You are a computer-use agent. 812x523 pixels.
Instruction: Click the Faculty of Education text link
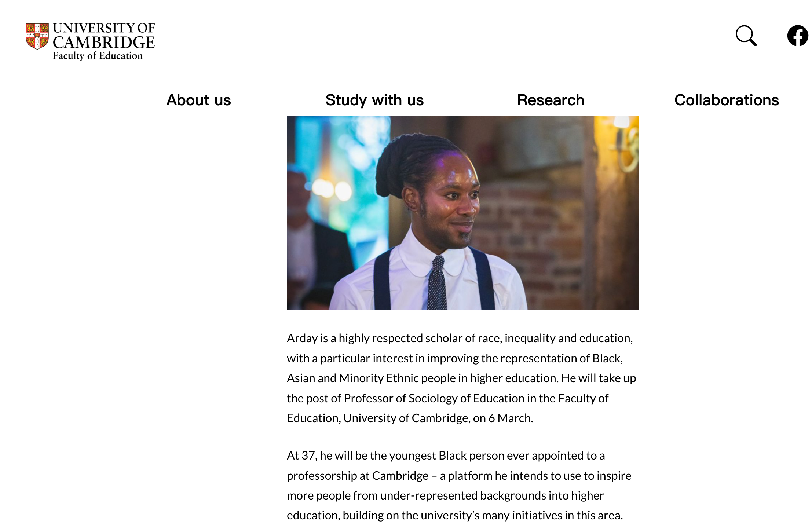98,56
